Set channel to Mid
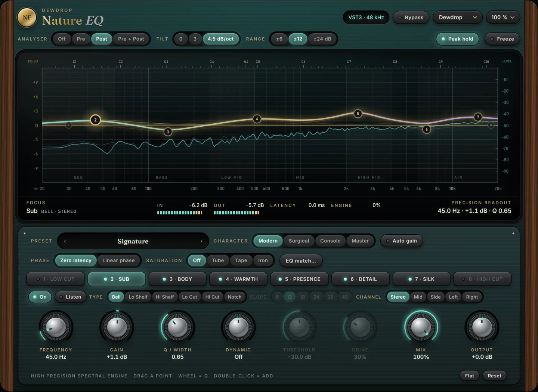The width and height of the screenshot is (538, 392). 418,297
